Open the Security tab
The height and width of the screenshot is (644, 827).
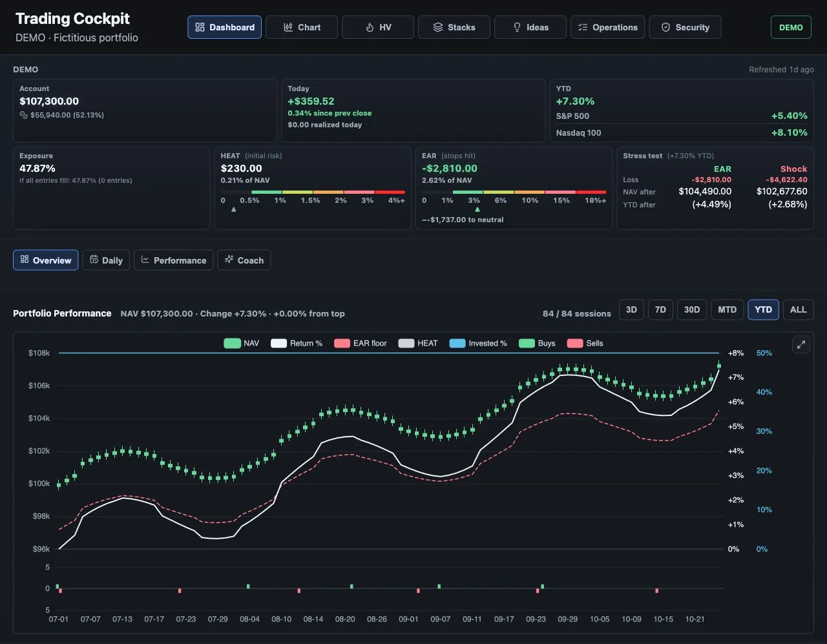pyautogui.click(x=685, y=27)
